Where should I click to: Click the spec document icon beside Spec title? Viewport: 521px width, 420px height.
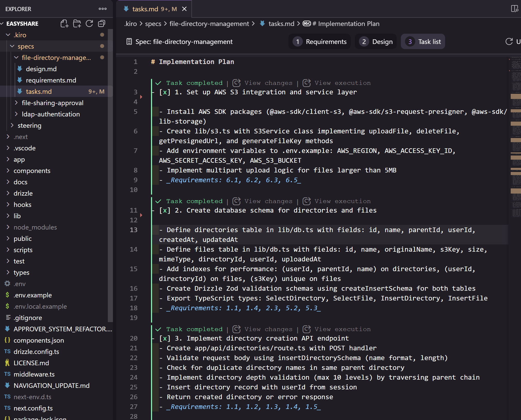coord(129,42)
